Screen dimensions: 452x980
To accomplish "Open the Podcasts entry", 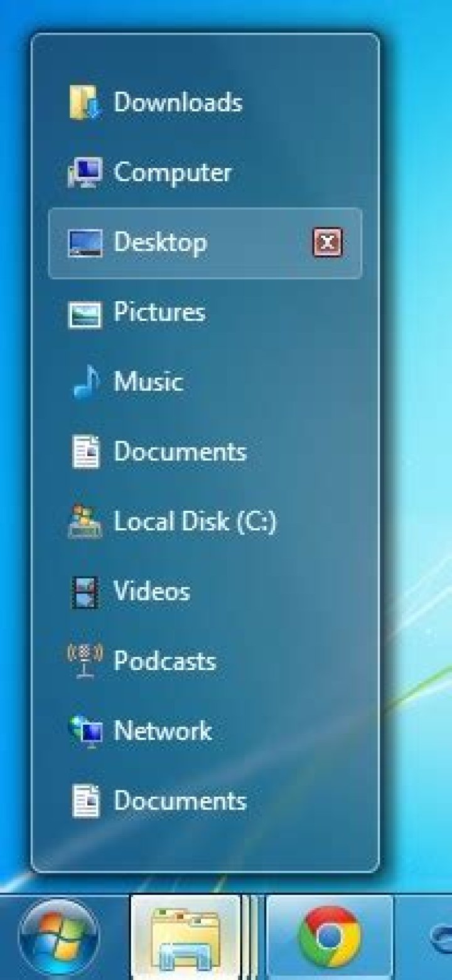I will pyautogui.click(x=205, y=661).
